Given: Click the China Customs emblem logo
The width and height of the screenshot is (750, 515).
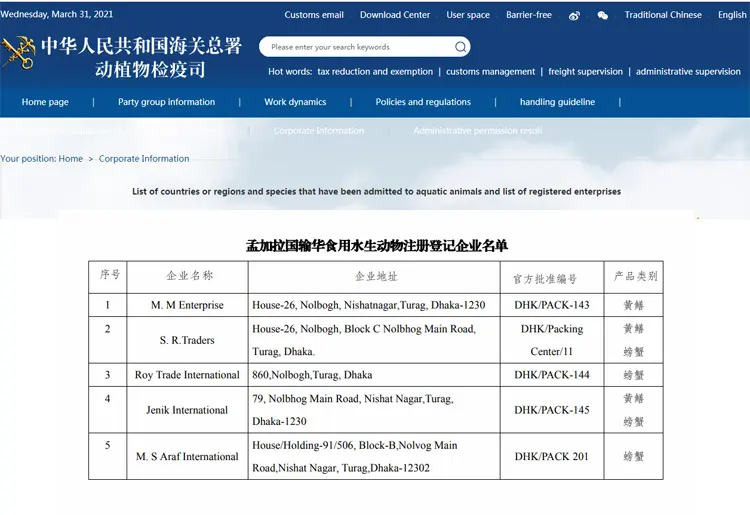Looking at the screenshot, I should pos(18,52).
